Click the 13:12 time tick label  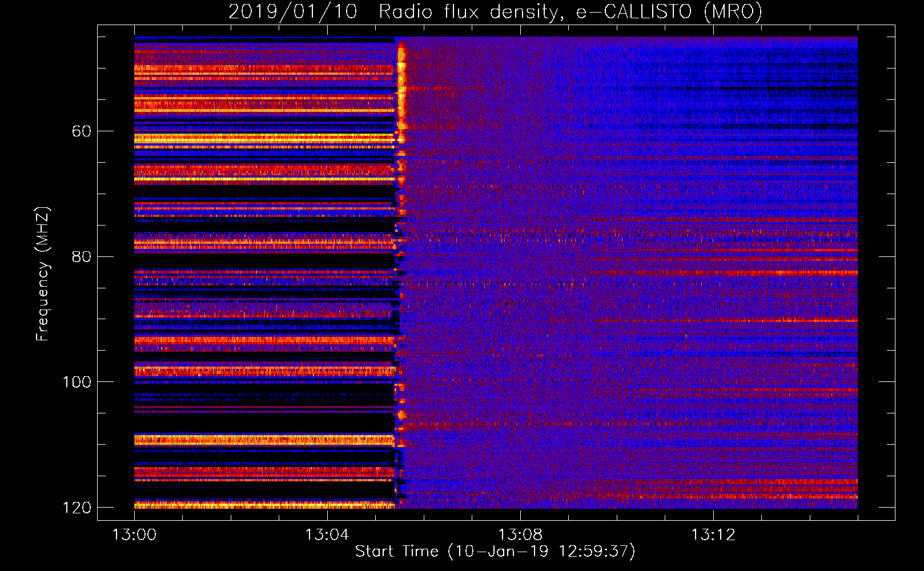(x=713, y=535)
